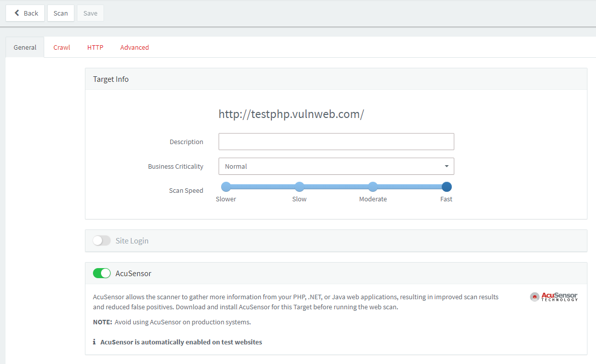
Task: Click the Save button
Action: (x=90, y=13)
